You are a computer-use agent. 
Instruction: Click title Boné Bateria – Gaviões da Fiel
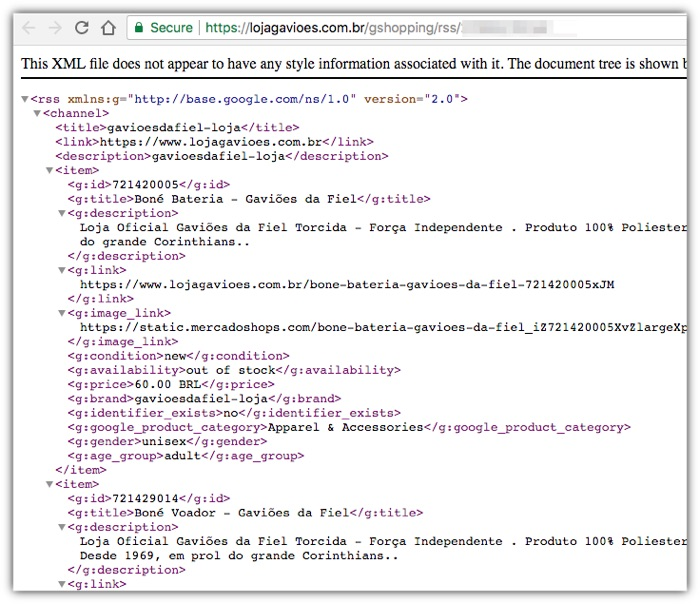pyautogui.click(x=245, y=199)
